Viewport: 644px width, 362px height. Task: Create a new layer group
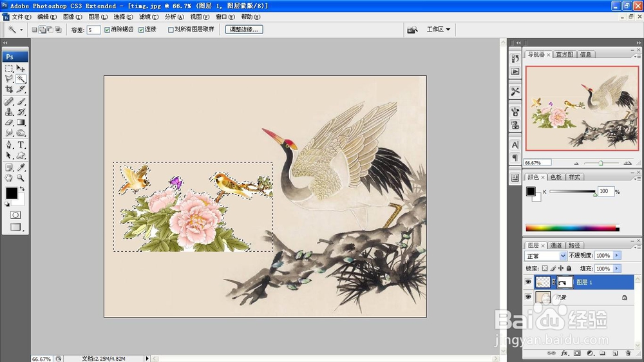[x=603, y=353]
